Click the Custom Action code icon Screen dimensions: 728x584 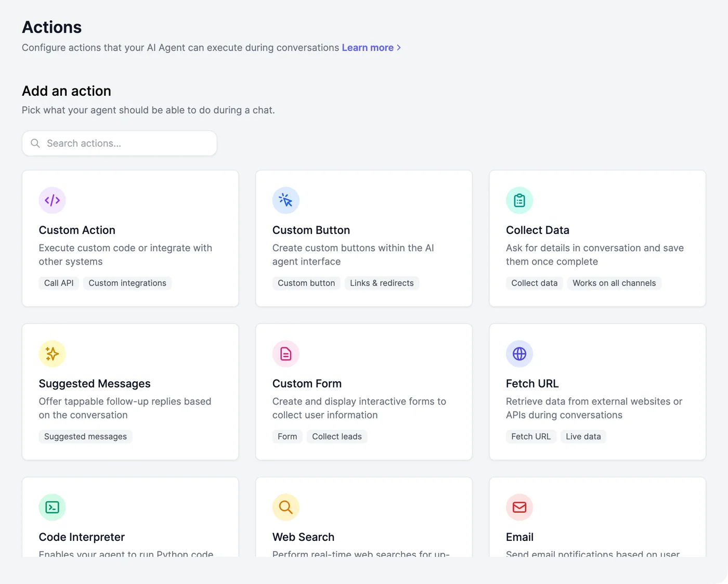click(x=52, y=200)
